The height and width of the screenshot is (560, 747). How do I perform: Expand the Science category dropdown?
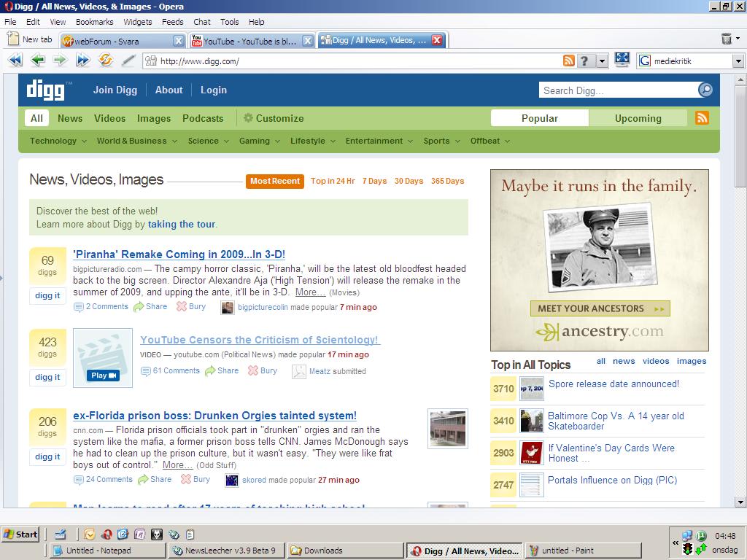point(226,141)
